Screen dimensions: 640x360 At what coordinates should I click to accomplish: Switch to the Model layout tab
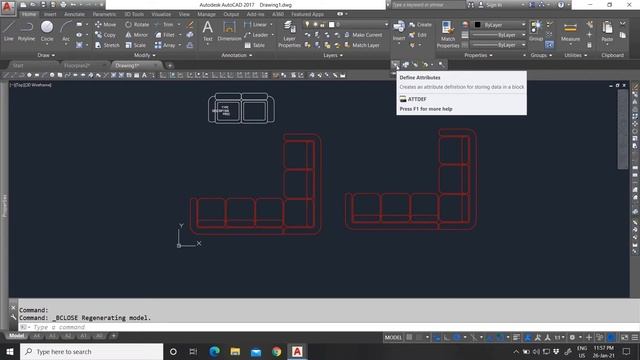16,336
